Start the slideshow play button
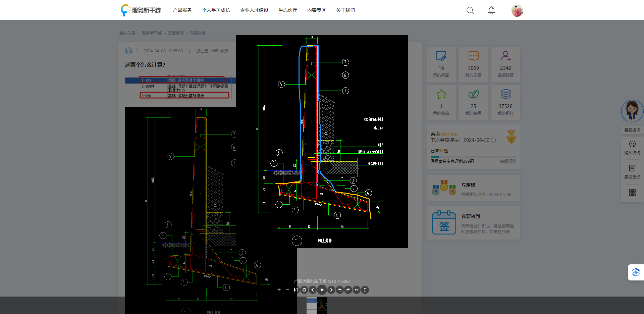The image size is (644, 314). [322, 290]
